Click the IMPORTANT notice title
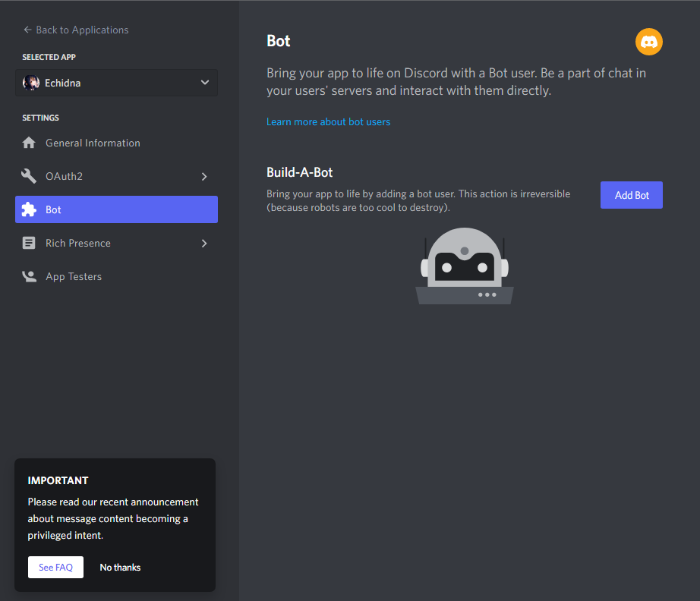Image resolution: width=700 pixels, height=601 pixels. (58, 480)
